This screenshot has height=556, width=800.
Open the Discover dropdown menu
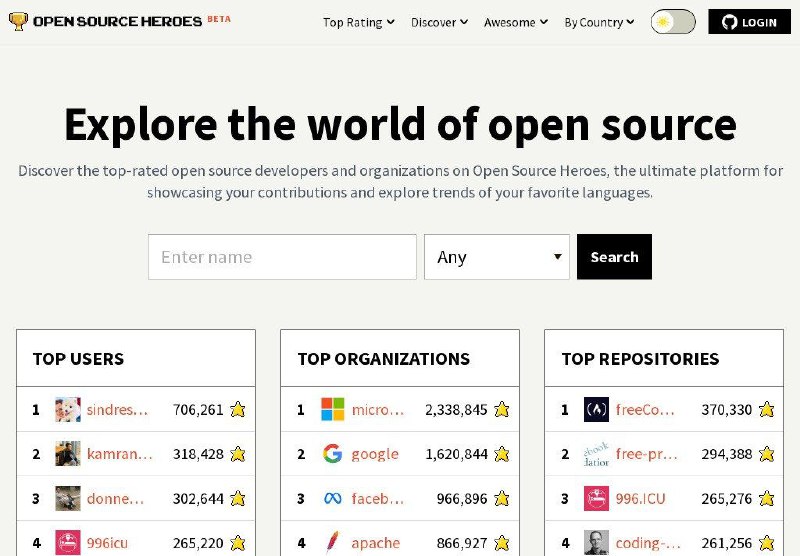(x=440, y=22)
